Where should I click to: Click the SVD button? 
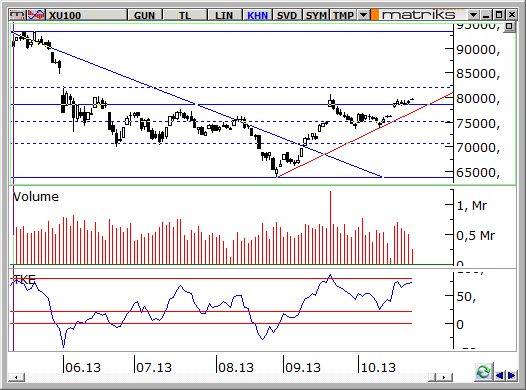(287, 15)
